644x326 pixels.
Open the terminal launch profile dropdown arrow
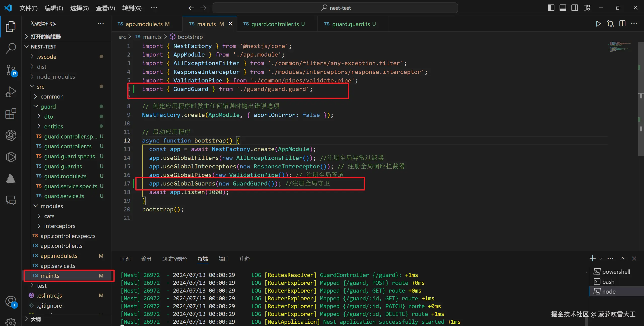tap(600, 259)
